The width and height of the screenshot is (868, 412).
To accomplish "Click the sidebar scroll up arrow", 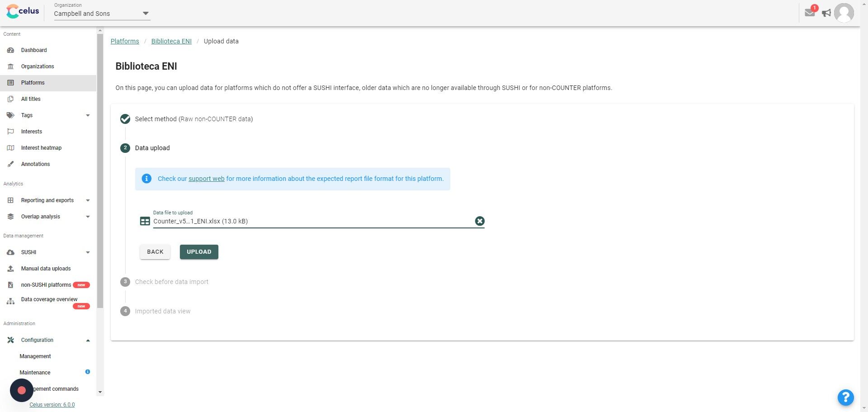I will (x=100, y=30).
